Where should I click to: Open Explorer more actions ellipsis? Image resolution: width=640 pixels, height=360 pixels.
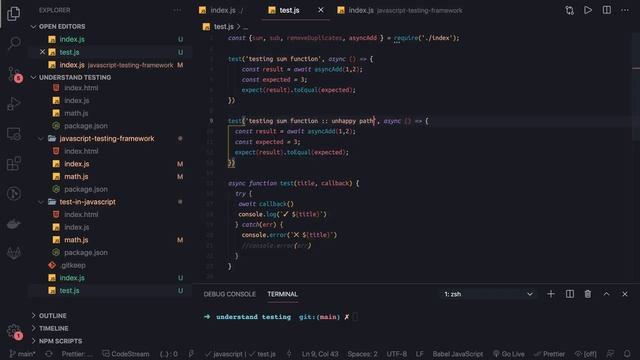click(x=177, y=10)
